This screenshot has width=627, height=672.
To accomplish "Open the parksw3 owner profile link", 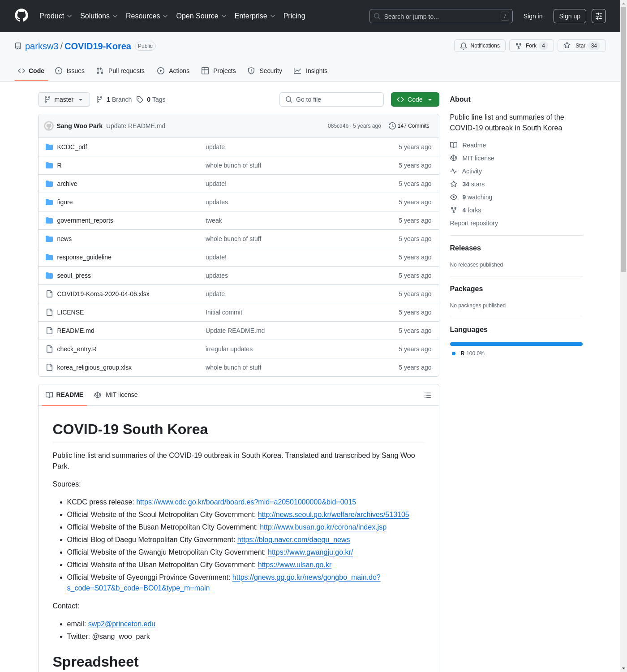I will click(x=42, y=46).
